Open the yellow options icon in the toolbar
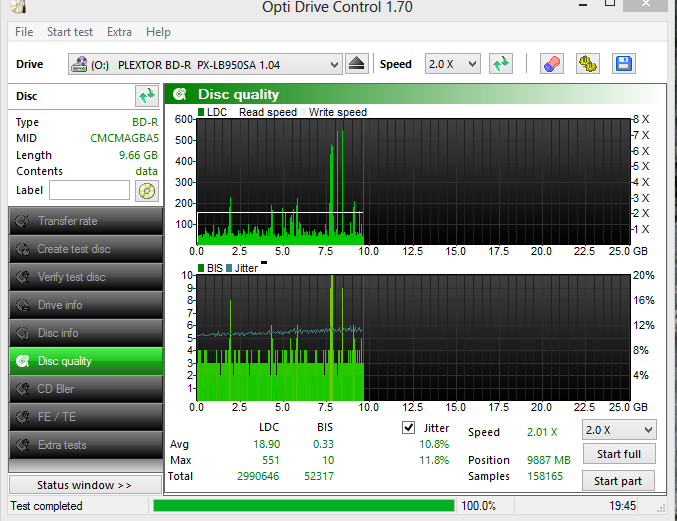The height and width of the screenshot is (521, 677). (588, 64)
